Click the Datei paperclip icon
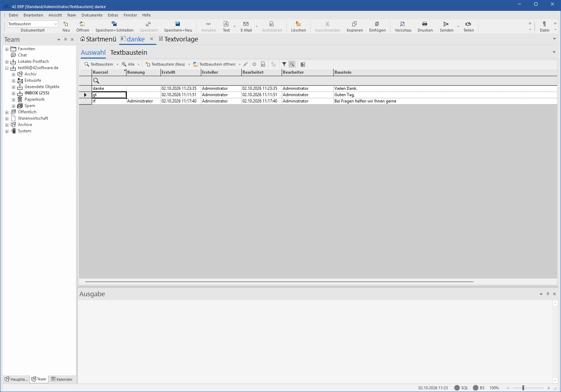This screenshot has height=392, width=561. [x=544, y=26]
